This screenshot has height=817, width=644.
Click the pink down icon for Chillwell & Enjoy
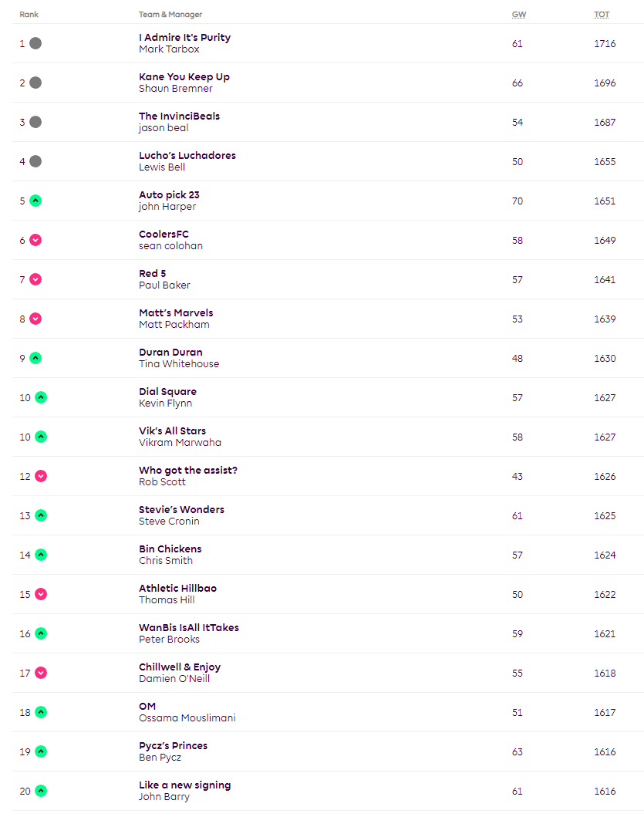click(41, 673)
